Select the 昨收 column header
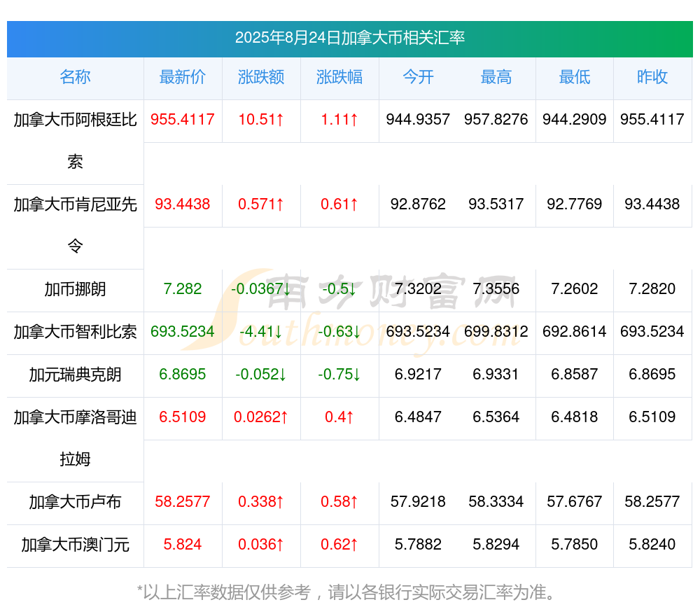Screen dimensions: 700x614 [x=652, y=77]
